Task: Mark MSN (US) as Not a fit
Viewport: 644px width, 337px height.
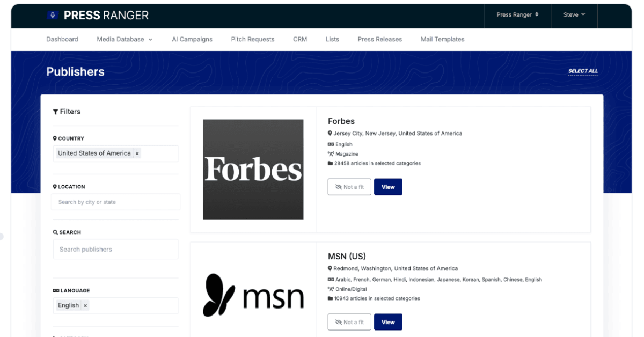Action: [349, 322]
